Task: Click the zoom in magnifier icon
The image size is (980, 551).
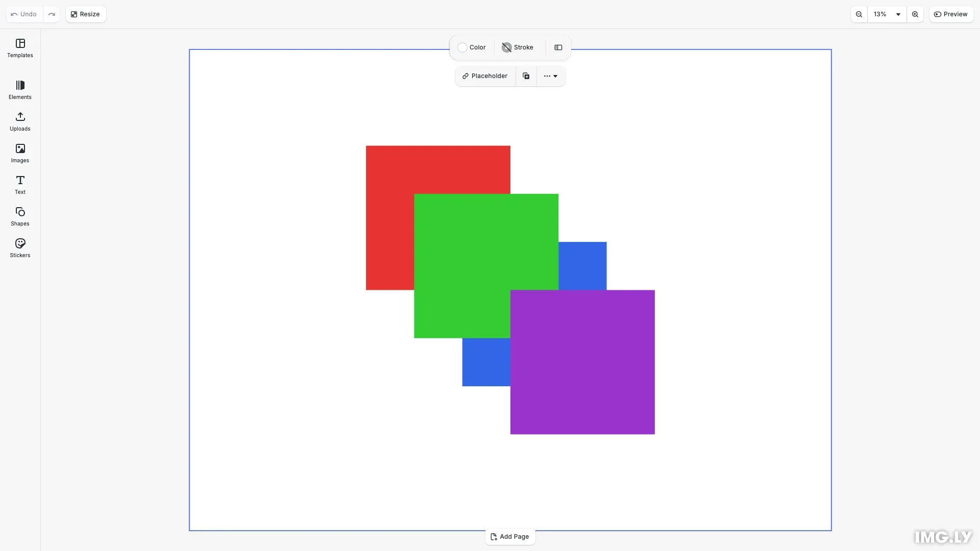Action: click(915, 14)
